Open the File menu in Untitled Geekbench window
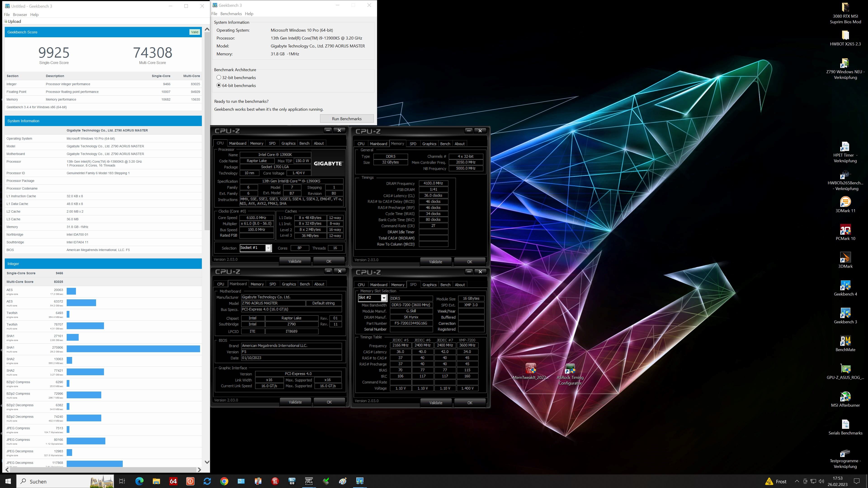This screenshot has width=868, height=488. tap(7, 14)
